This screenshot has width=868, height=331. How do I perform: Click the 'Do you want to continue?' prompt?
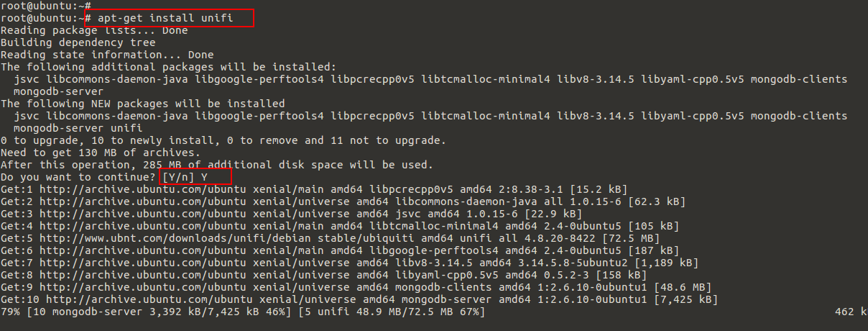tap(78, 177)
